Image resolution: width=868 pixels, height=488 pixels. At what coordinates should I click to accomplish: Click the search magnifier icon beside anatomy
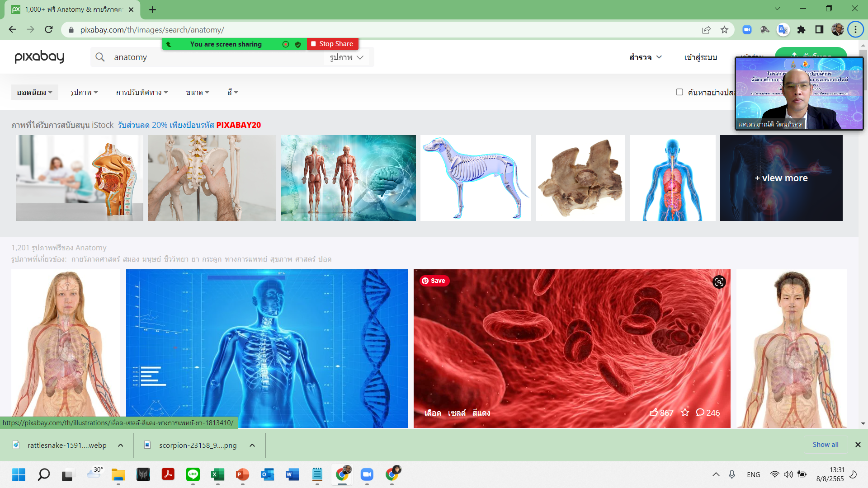click(x=100, y=57)
